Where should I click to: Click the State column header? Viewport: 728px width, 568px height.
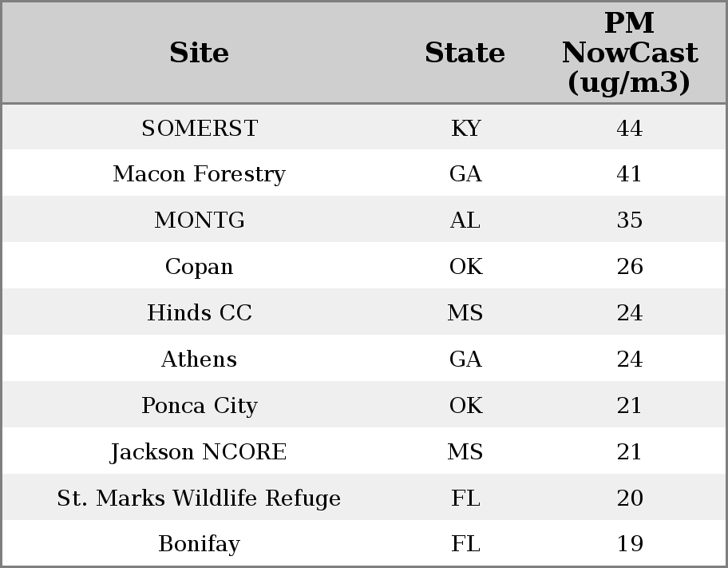coord(465,53)
